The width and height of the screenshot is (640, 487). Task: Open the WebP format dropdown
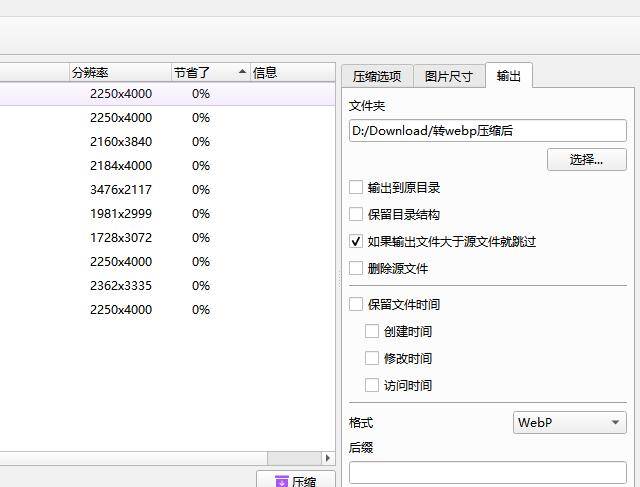[569, 422]
